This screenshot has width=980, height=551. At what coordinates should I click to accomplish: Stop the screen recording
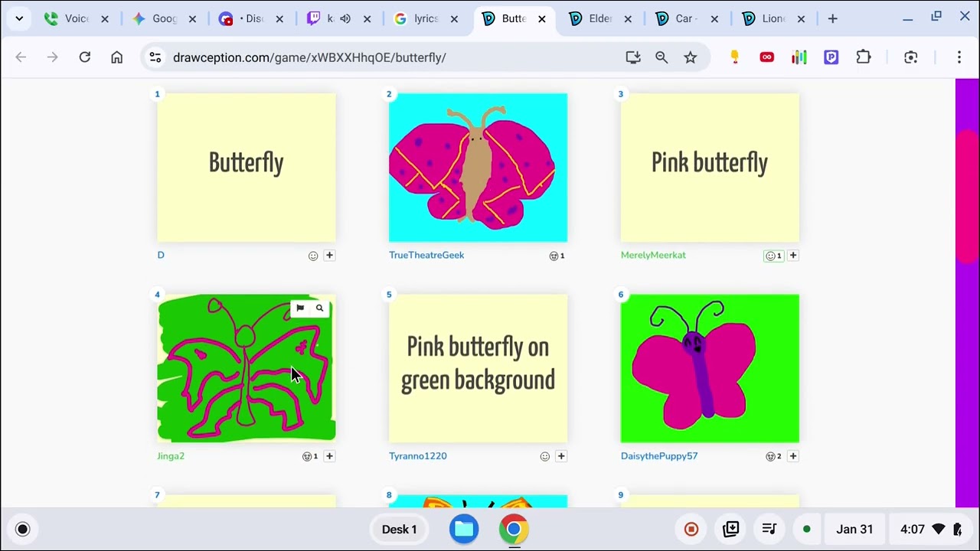pyautogui.click(x=691, y=530)
